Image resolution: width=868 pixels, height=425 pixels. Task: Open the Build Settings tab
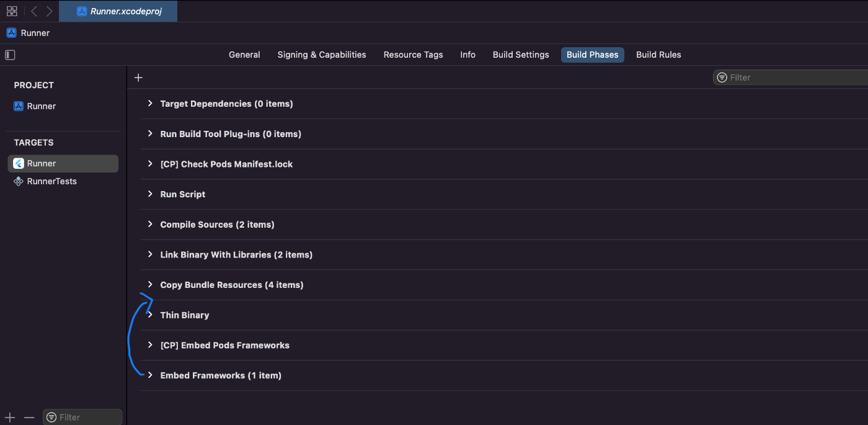tap(521, 55)
